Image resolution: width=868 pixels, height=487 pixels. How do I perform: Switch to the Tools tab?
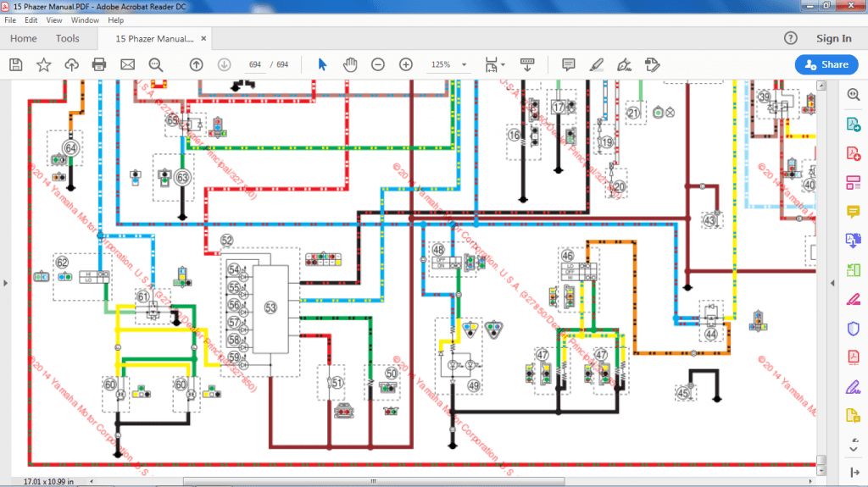tap(68, 38)
